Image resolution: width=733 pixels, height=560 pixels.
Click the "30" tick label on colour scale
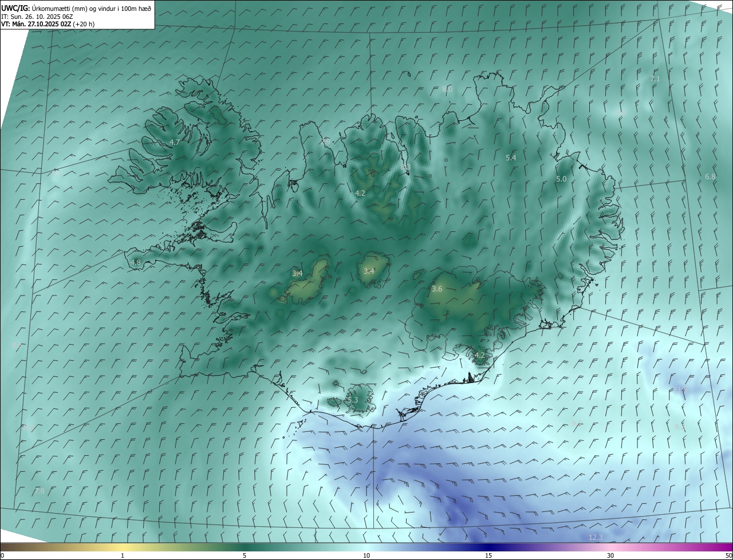coord(610,555)
